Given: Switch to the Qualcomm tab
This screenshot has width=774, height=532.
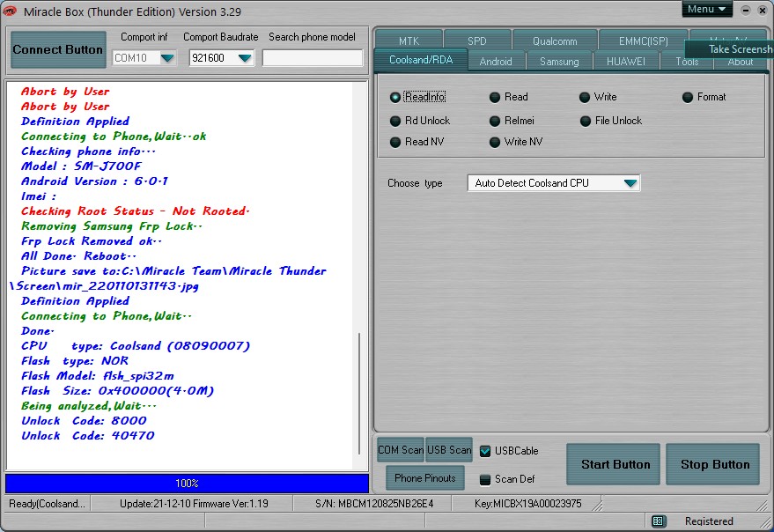Looking at the screenshot, I should [x=555, y=41].
